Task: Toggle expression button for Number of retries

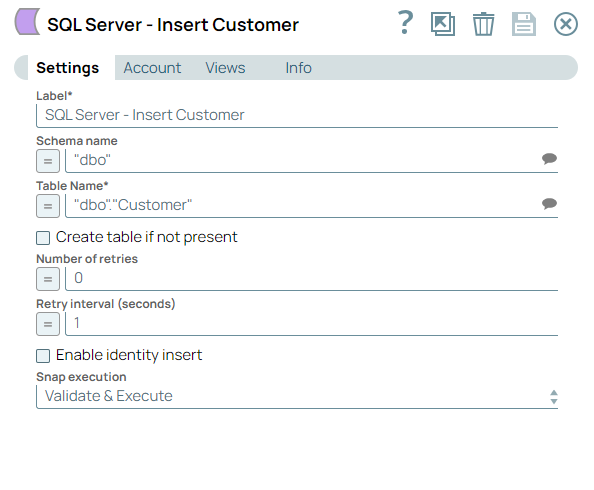Action: coord(48,279)
